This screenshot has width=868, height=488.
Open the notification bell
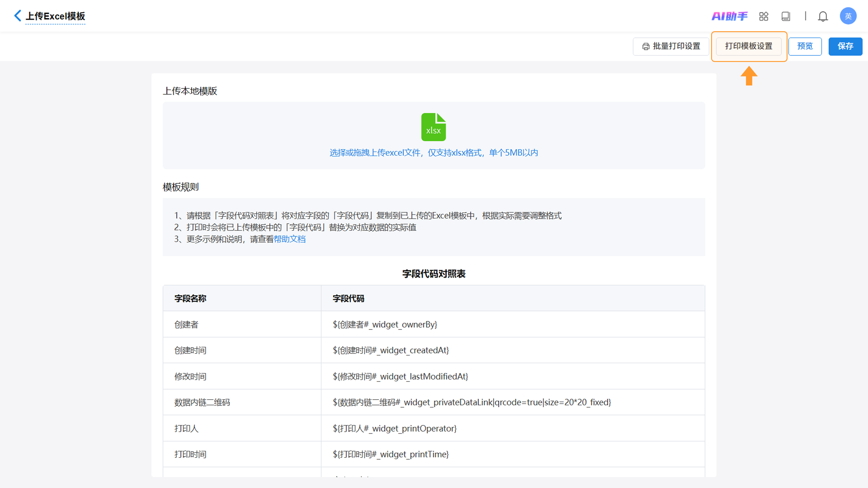(x=823, y=16)
